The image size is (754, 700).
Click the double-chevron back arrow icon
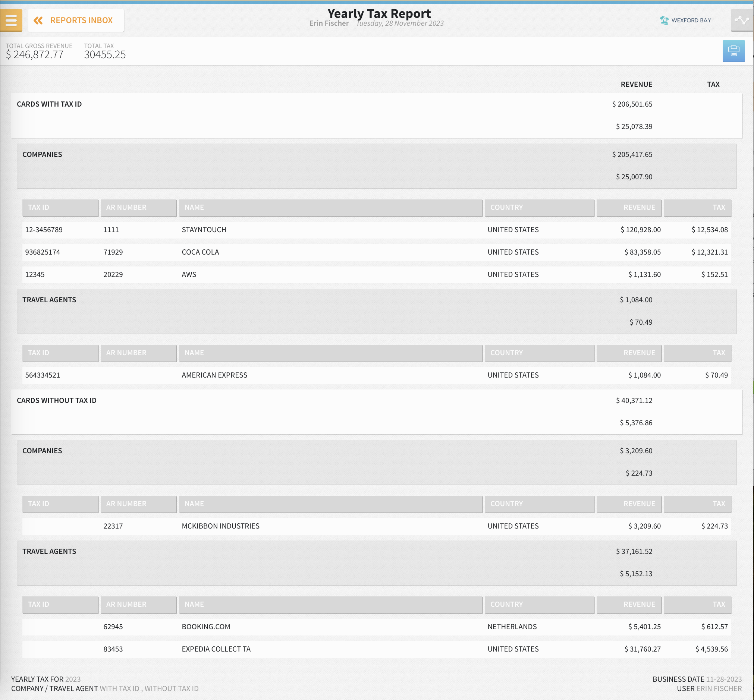pos(38,21)
